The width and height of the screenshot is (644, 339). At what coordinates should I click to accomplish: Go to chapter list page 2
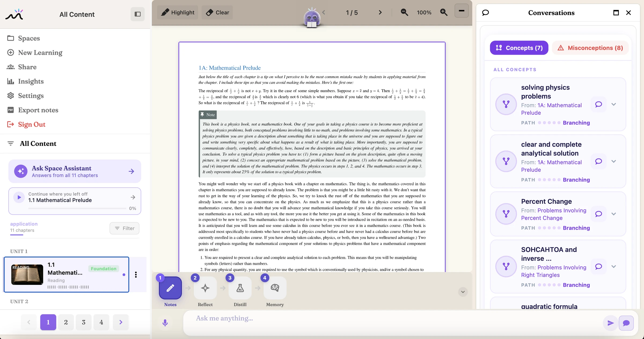pos(66,322)
